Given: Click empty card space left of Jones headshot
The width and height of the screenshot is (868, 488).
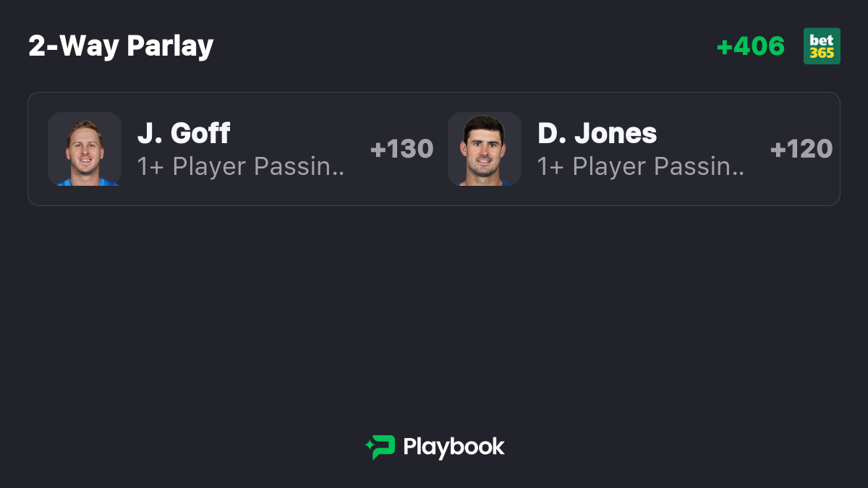Looking at the screenshot, I should pyautogui.click(x=441, y=149).
